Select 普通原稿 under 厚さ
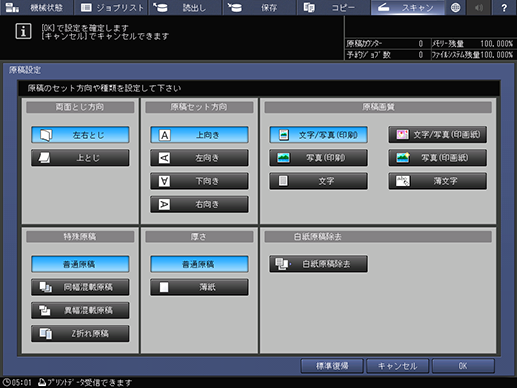This screenshot has height=388, width=517. click(199, 264)
